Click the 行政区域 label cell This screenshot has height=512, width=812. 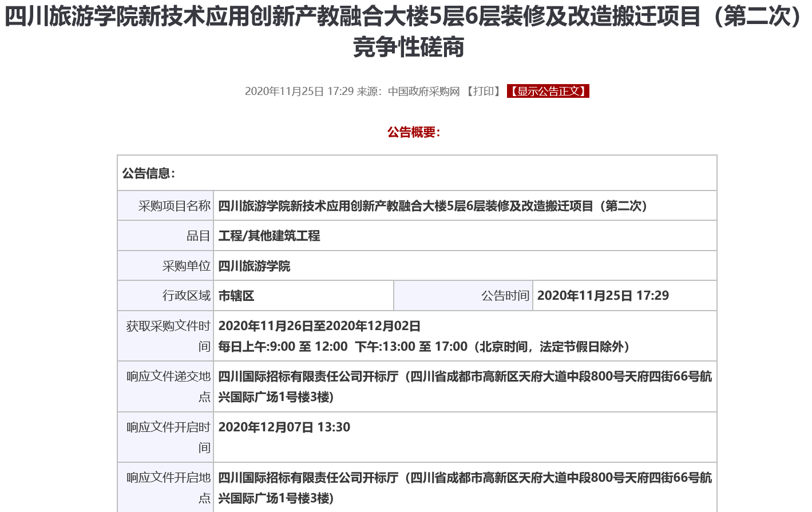pyautogui.click(x=165, y=296)
